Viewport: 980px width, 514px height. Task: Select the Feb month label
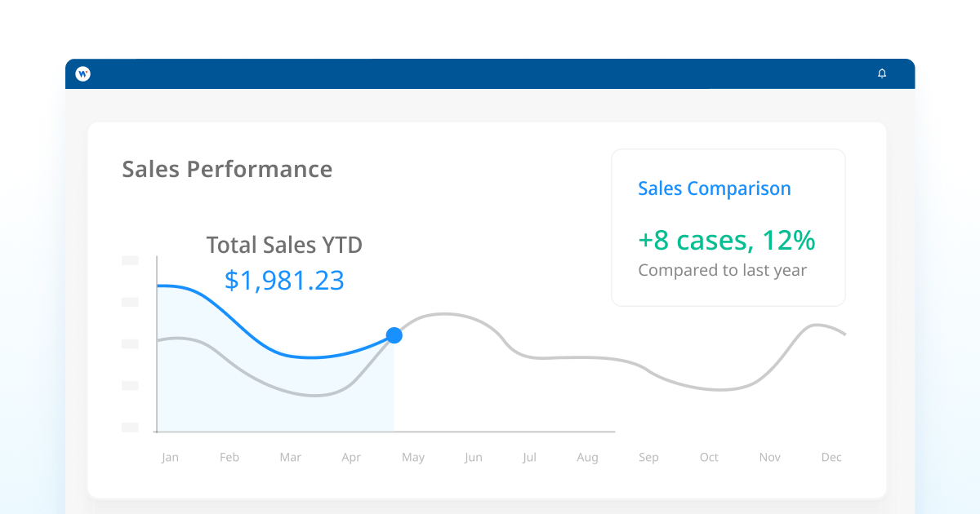[229, 458]
